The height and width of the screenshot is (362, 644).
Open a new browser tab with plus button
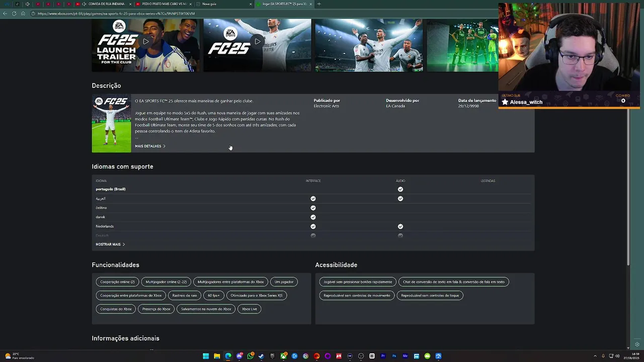(319, 4)
